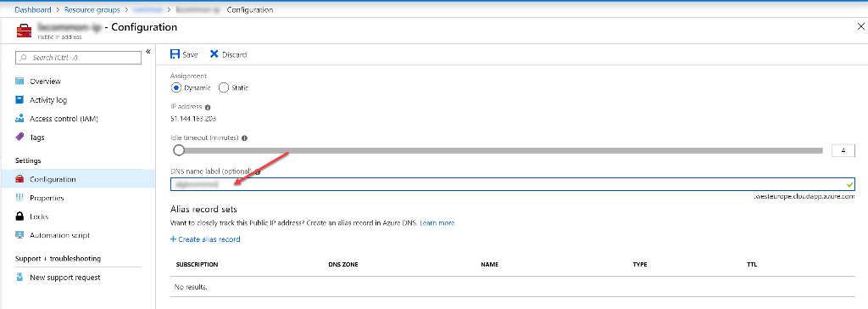
Task: Select the Dynamic assignment radio button
Action: pyautogui.click(x=176, y=87)
